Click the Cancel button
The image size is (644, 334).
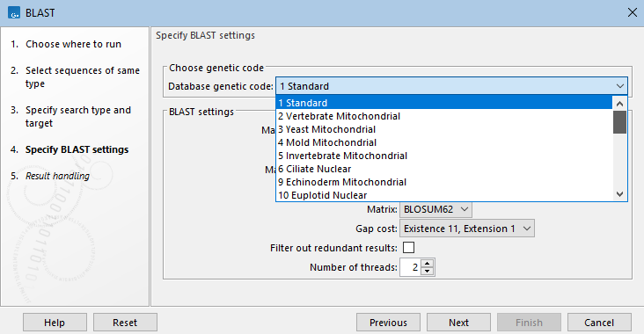(599, 323)
